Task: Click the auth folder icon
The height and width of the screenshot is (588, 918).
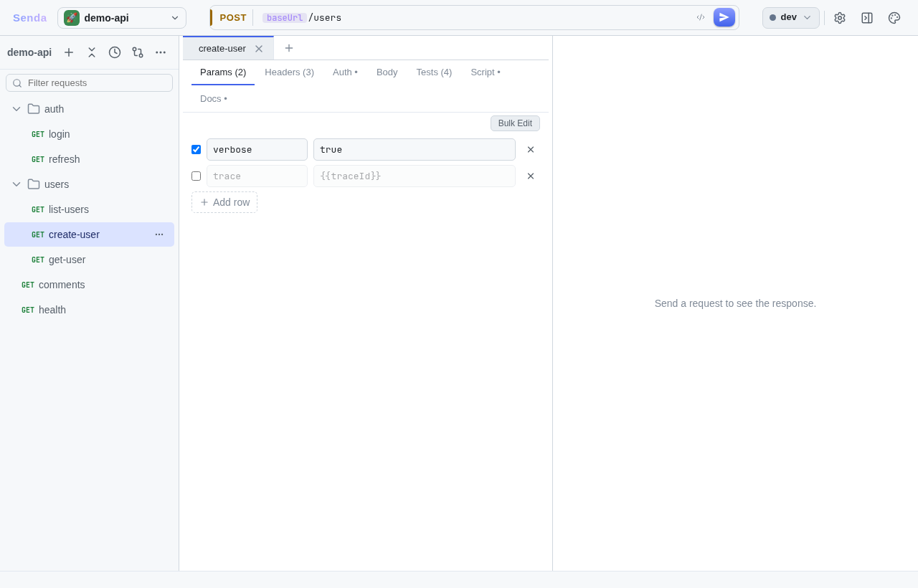Action: [34, 109]
